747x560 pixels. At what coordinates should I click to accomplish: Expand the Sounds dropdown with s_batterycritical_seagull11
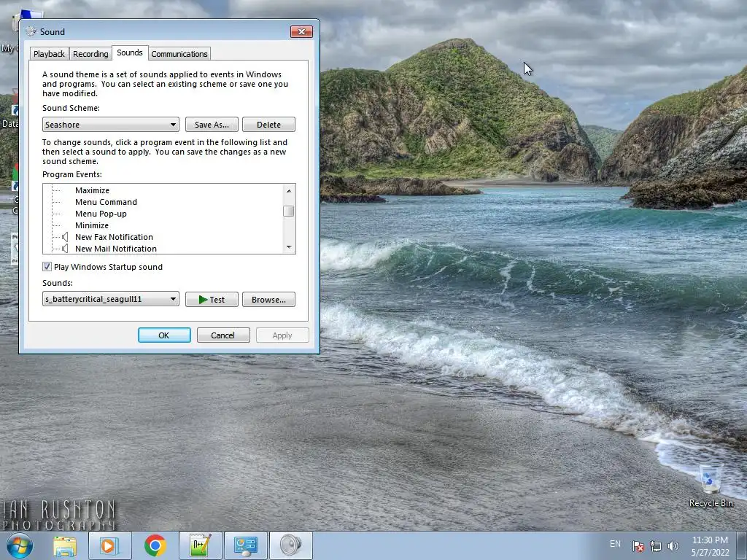111,299
